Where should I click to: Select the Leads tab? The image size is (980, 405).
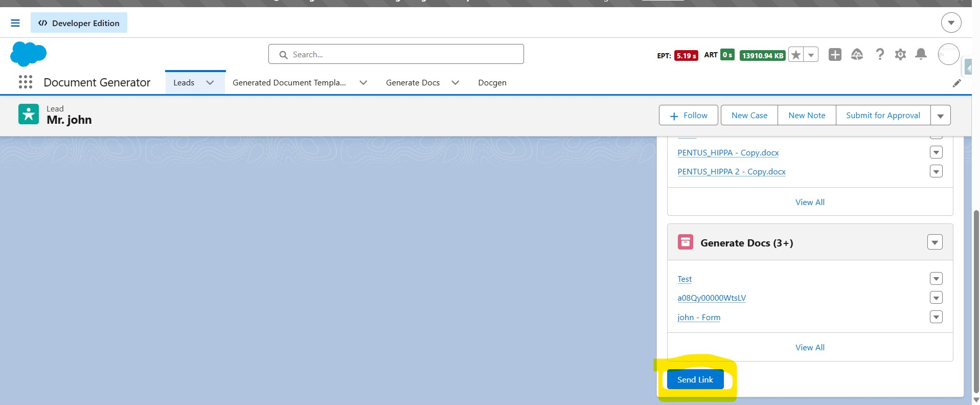tap(184, 82)
